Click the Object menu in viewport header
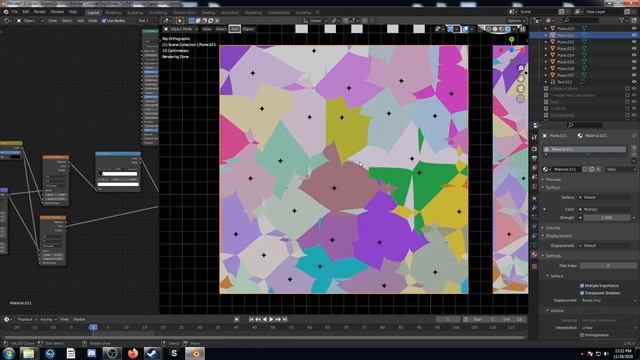This screenshot has height=360, width=640. click(x=248, y=29)
